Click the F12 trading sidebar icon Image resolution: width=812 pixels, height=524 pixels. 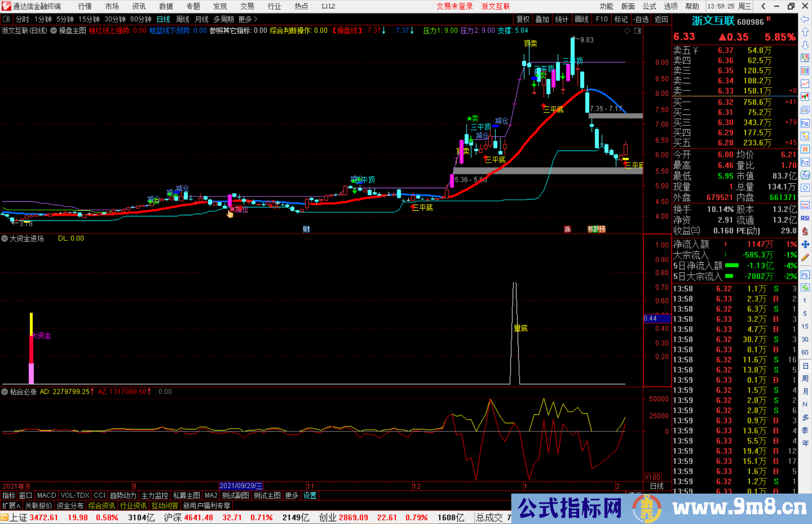(x=805, y=162)
